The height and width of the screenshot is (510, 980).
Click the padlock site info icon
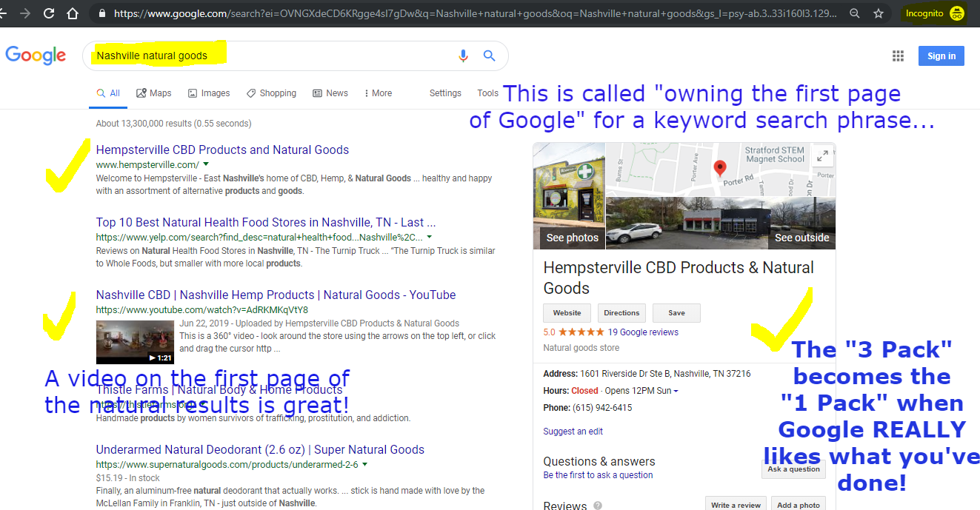pyautogui.click(x=101, y=13)
